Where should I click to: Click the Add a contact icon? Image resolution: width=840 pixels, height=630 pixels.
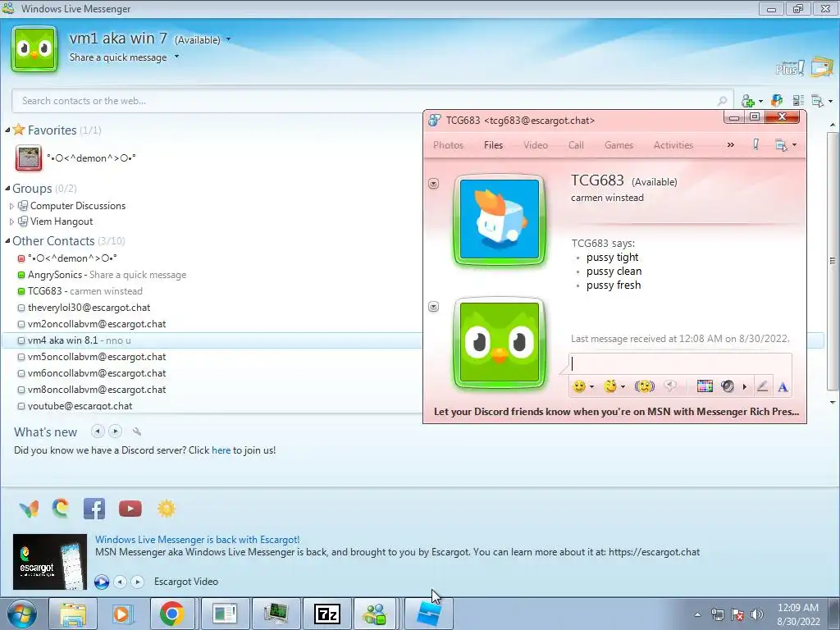pos(748,101)
